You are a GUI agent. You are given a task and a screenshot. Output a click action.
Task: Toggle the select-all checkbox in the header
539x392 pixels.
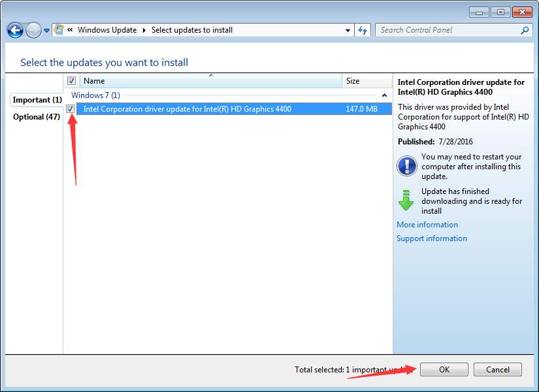pos(71,80)
